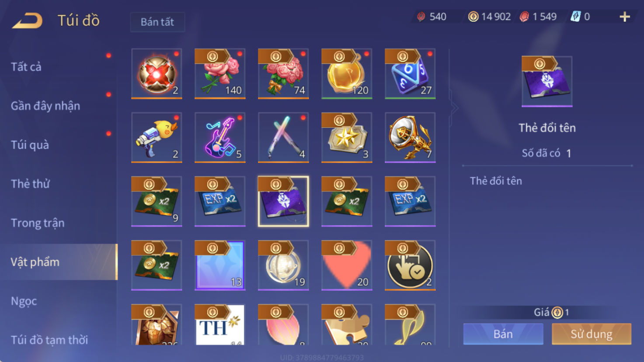
Task: Click the Bán sell button
Action: click(503, 334)
